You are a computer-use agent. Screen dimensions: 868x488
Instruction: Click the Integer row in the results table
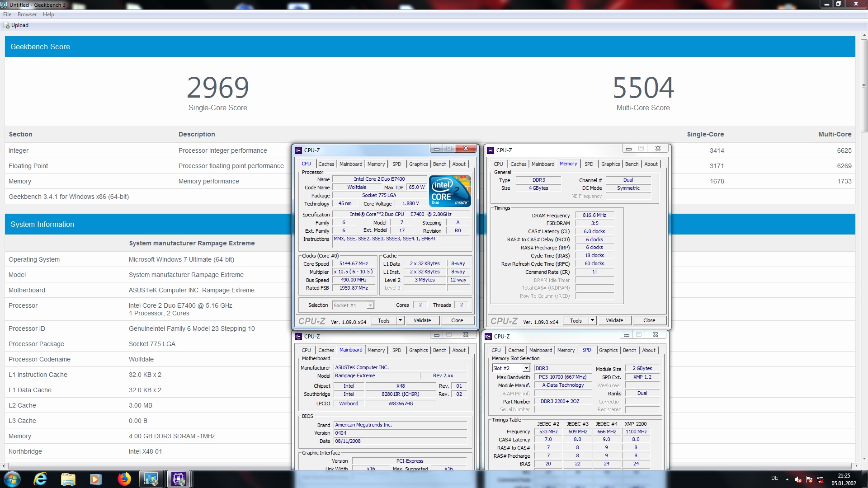(x=429, y=150)
